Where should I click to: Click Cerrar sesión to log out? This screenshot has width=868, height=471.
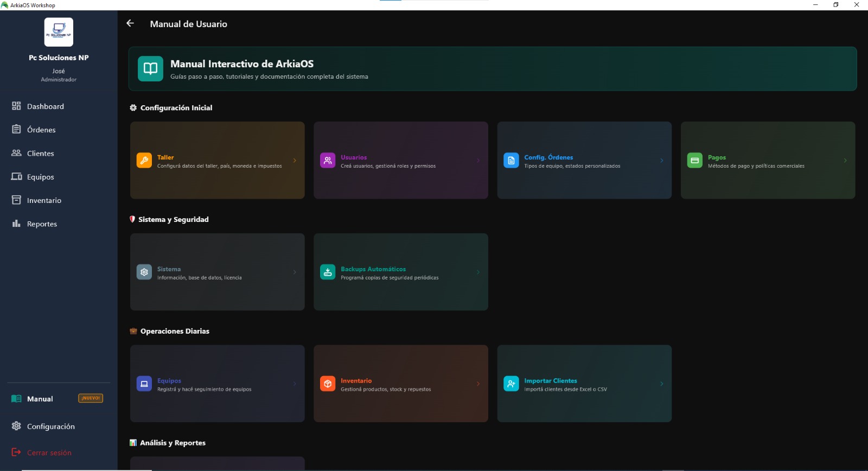pyautogui.click(x=49, y=453)
